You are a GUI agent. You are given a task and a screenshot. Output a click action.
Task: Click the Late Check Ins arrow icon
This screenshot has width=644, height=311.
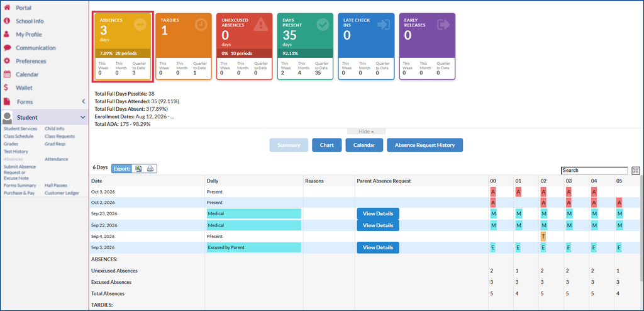(x=384, y=25)
